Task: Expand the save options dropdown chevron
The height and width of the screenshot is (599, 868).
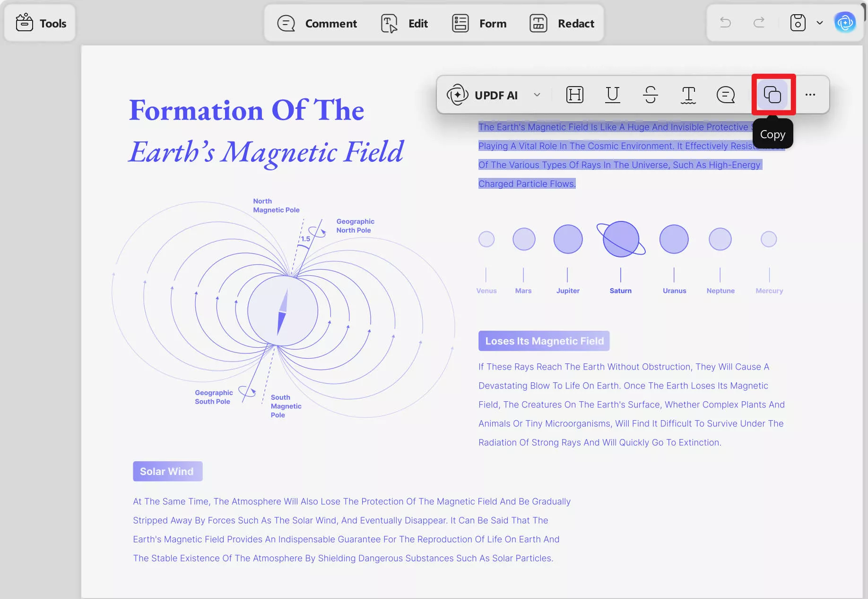Action: (820, 23)
